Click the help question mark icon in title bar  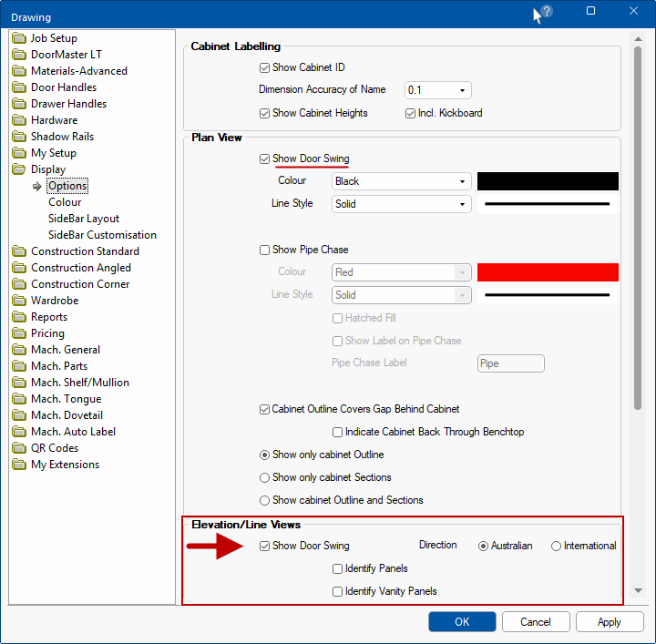click(x=547, y=12)
